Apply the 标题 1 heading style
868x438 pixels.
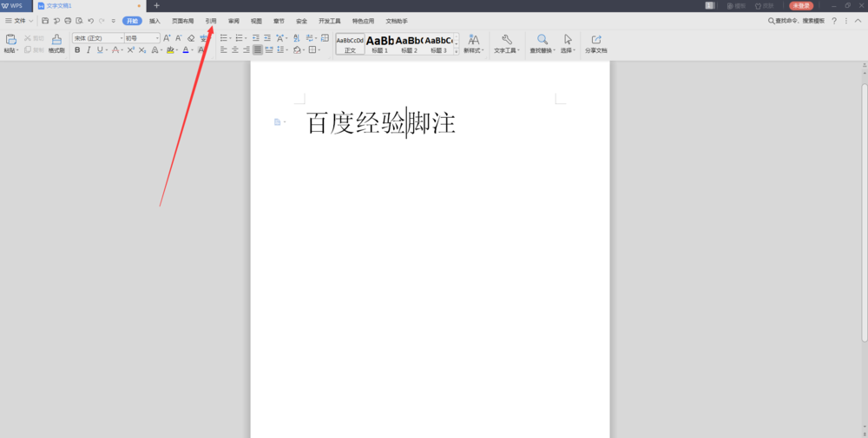tap(380, 43)
